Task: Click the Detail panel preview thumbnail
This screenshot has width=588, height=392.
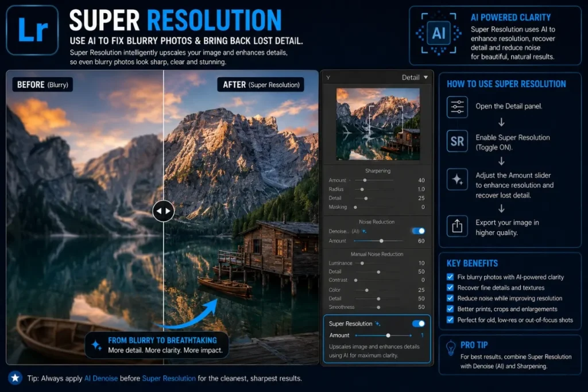Action: coord(378,124)
